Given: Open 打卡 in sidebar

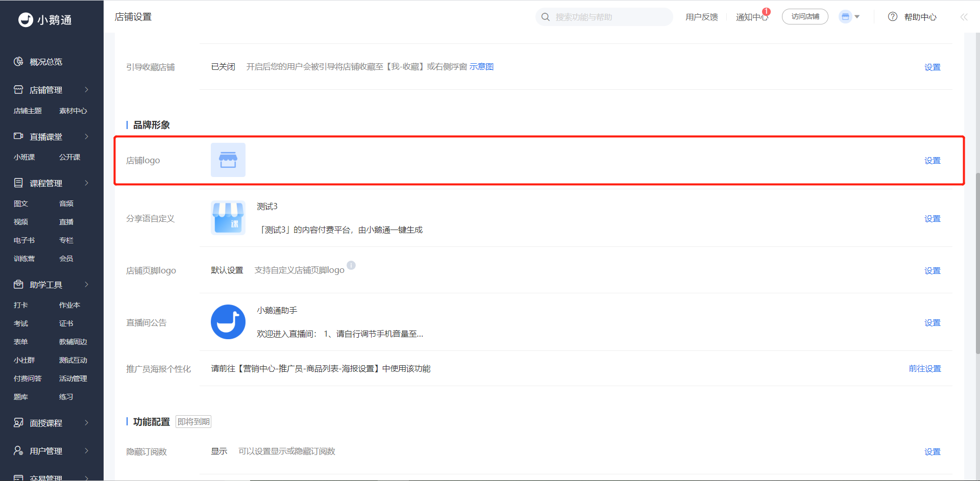Looking at the screenshot, I should [20, 305].
